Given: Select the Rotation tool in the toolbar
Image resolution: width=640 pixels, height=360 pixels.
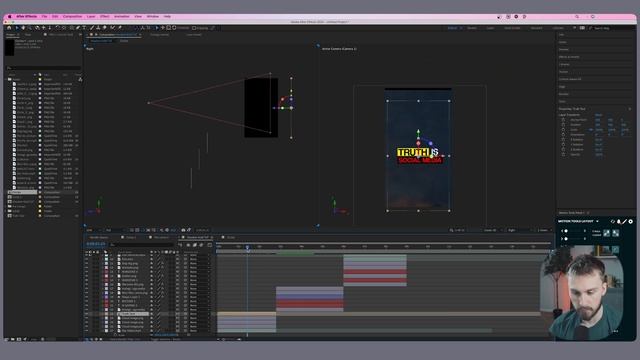Looking at the screenshot, I should coord(57,28).
